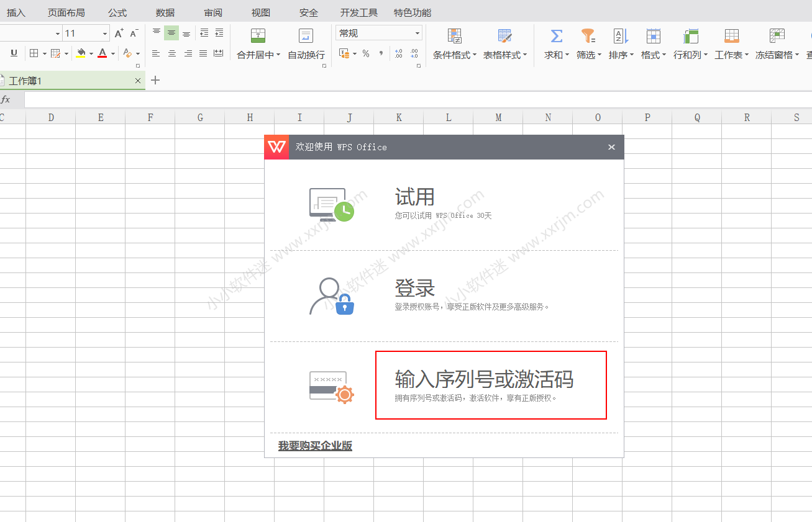This screenshot has height=522, width=812.
Task: Click the 求和 sum sigma icon
Action: coord(557,35)
